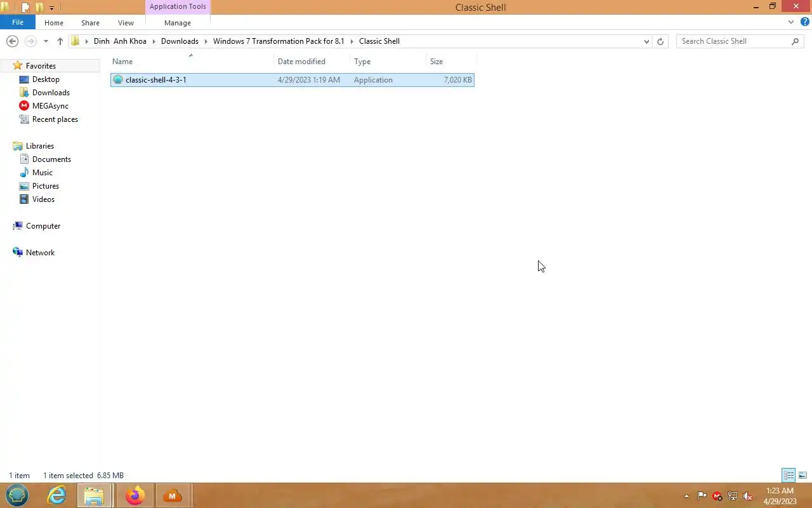Click the 4/29/2023 1:19 AM date cell

point(309,80)
